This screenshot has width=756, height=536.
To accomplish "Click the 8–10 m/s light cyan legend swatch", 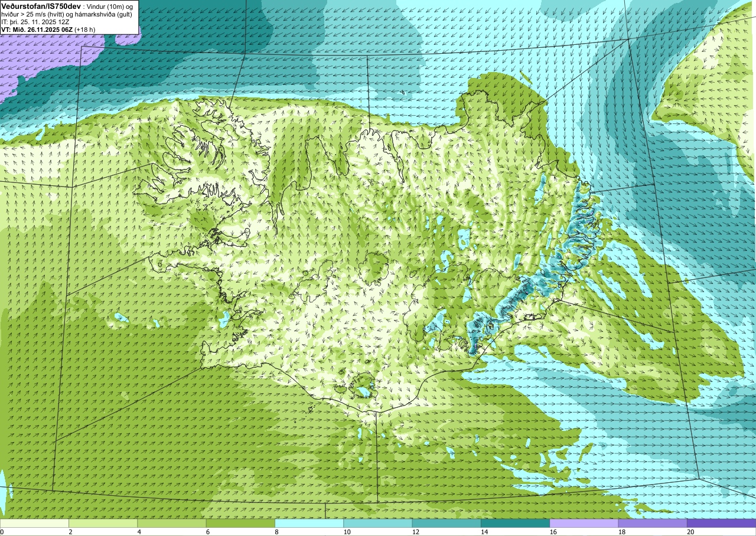I will [x=309, y=523].
